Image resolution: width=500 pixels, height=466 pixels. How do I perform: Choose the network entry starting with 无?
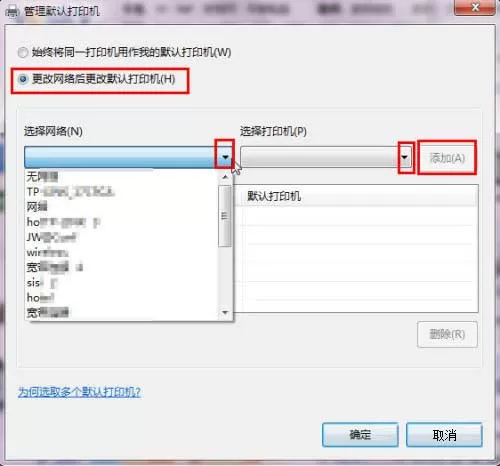coord(122,176)
